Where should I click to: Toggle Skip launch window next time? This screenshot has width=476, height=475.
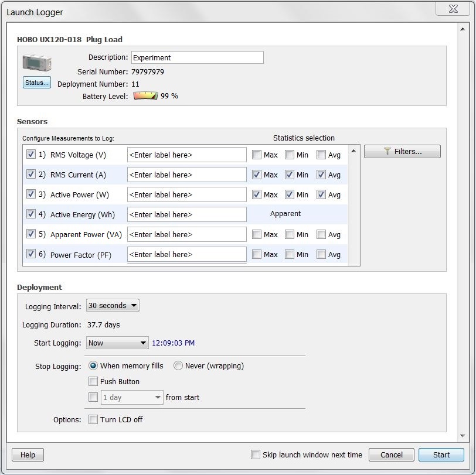(x=256, y=455)
